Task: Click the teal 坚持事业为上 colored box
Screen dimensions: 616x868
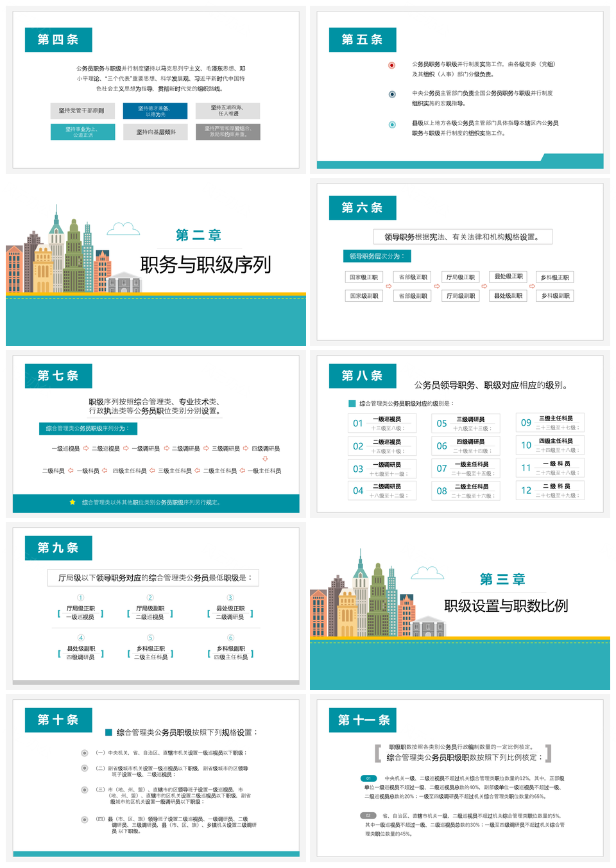Action: (83, 132)
